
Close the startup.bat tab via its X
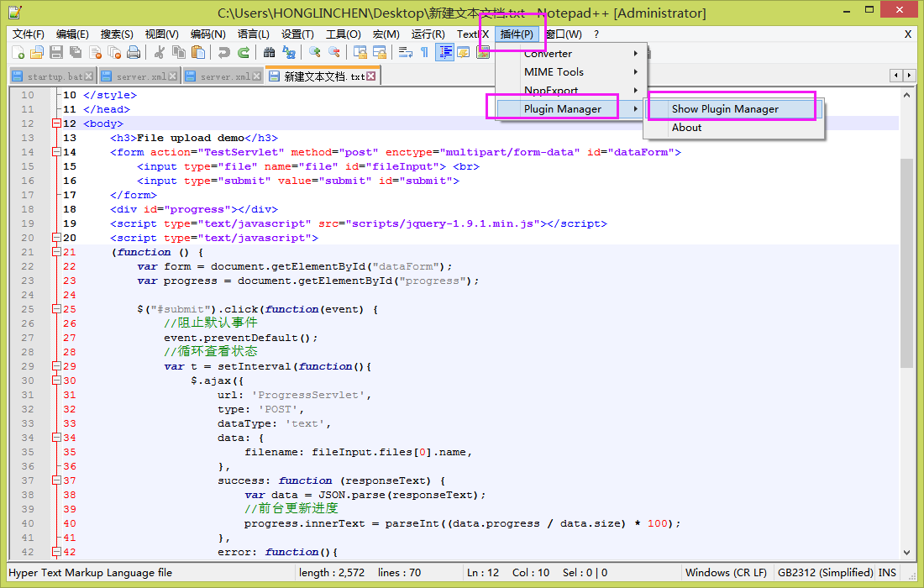[88, 76]
